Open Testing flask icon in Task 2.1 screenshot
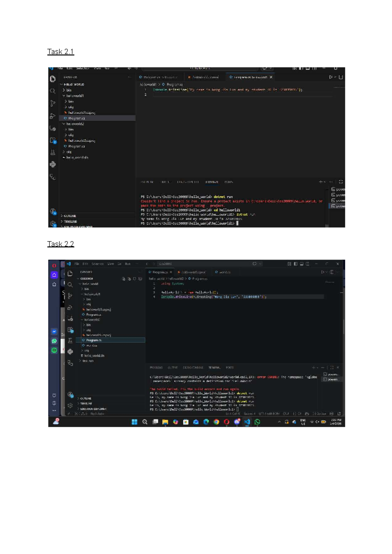Viewport: 392px width, 554px height. tap(53, 152)
